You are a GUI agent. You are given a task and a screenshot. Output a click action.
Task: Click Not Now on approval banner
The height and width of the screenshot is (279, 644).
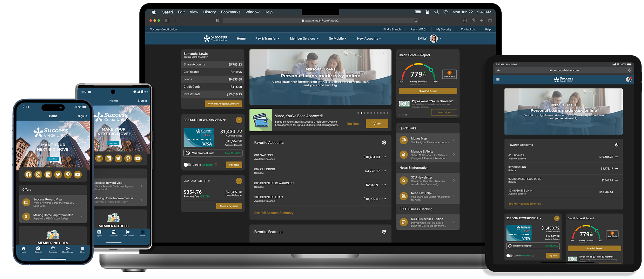coord(353,124)
